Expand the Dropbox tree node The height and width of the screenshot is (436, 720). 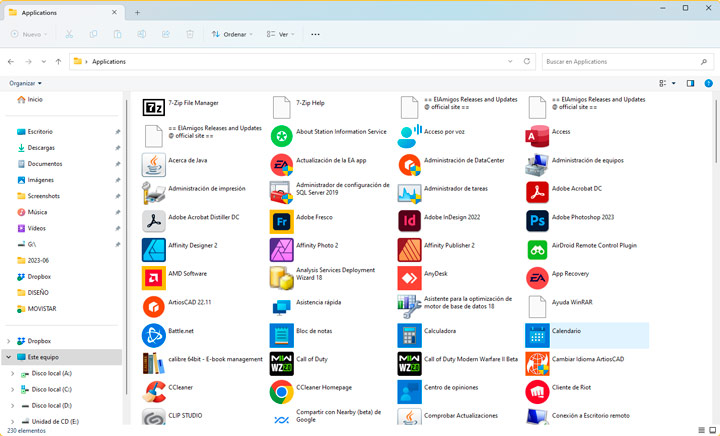click(9, 341)
